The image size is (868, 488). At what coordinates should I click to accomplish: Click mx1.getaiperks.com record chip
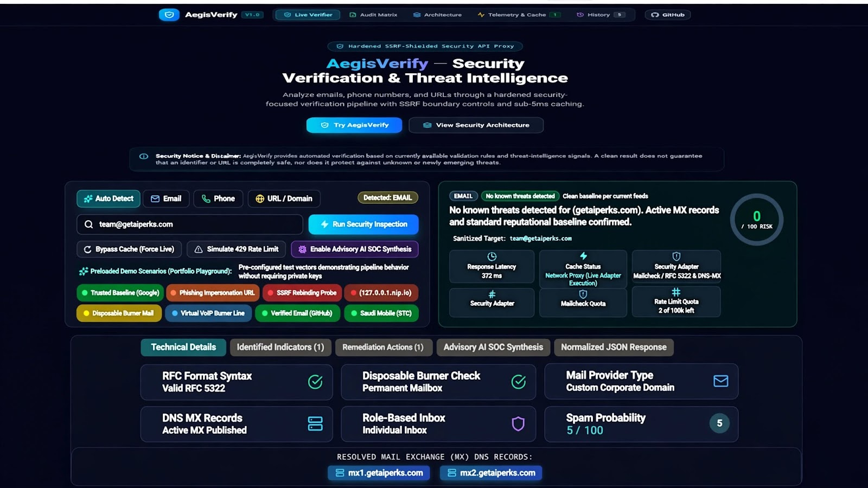(x=379, y=473)
